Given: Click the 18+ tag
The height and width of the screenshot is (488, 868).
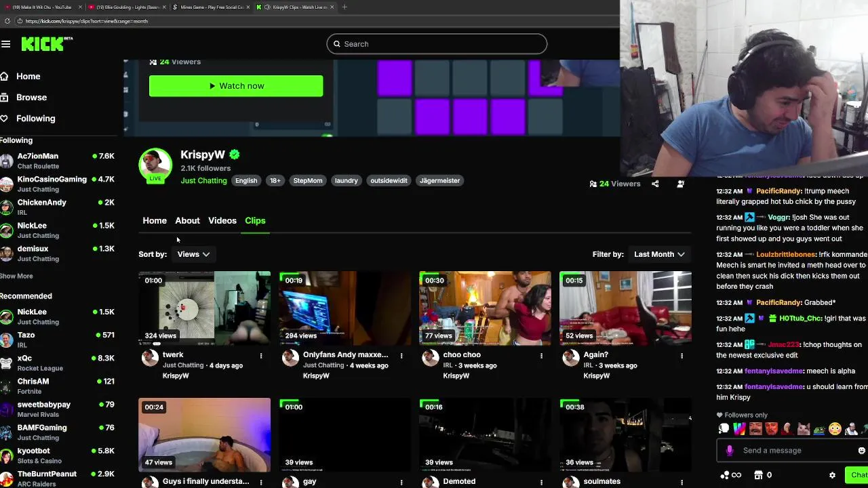Looking at the screenshot, I should point(275,181).
